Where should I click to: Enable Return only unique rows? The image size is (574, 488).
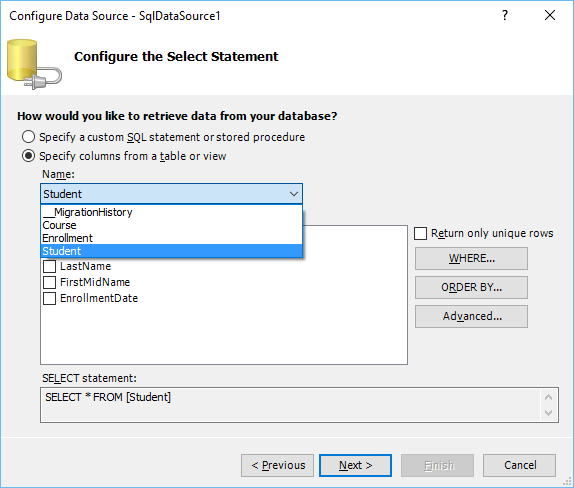pos(420,234)
